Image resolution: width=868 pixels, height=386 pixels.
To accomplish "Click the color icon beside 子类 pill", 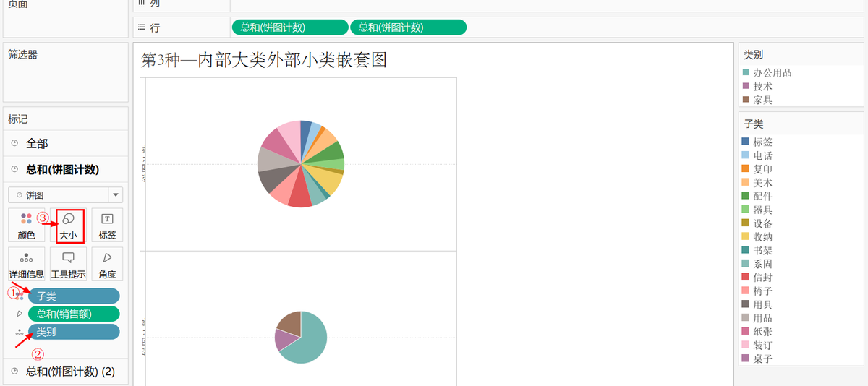I will click(20, 296).
